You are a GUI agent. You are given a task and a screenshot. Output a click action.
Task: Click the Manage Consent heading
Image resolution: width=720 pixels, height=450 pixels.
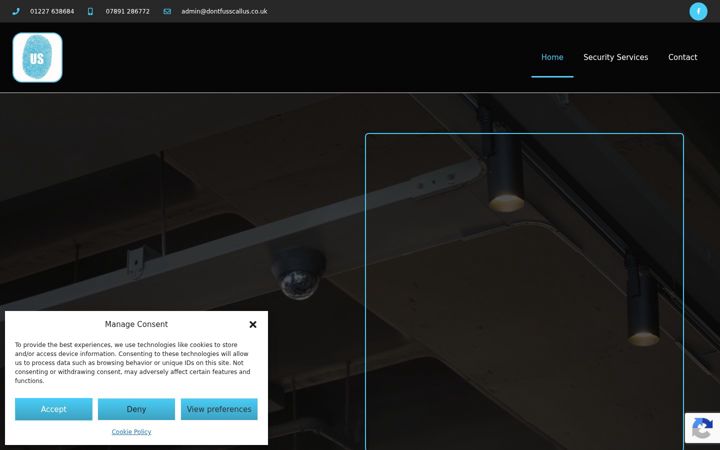point(136,324)
